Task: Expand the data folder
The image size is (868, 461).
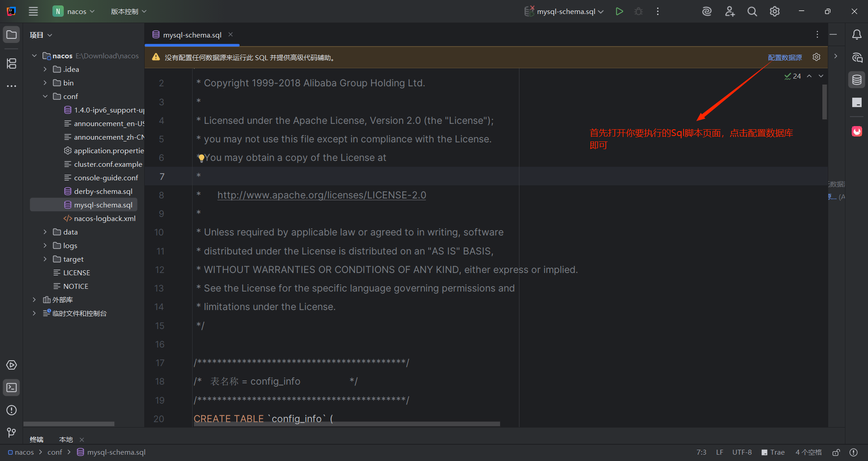Action: click(x=45, y=232)
